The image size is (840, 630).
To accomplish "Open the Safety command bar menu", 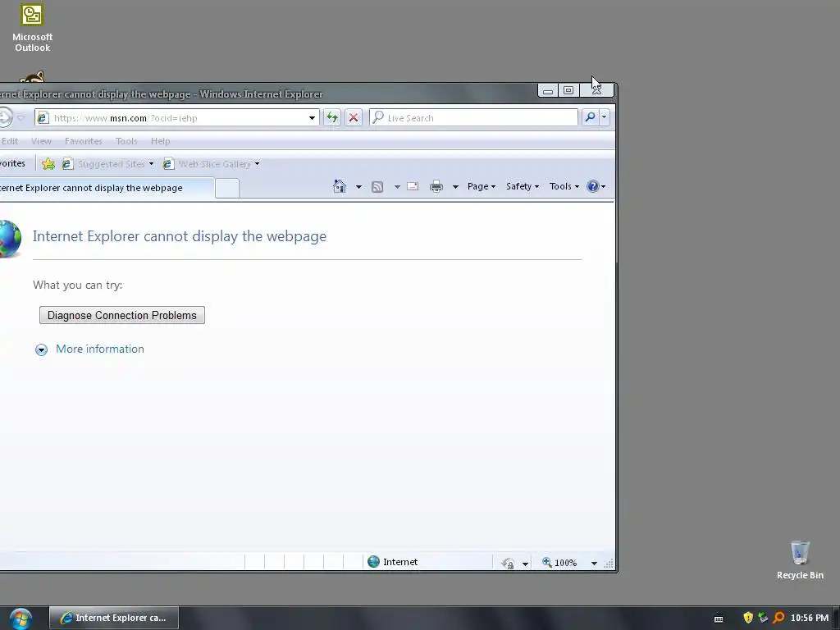I will [523, 186].
